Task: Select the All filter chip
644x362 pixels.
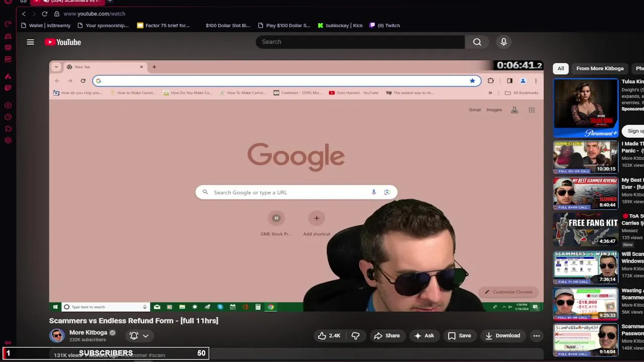Action: (x=560, y=68)
